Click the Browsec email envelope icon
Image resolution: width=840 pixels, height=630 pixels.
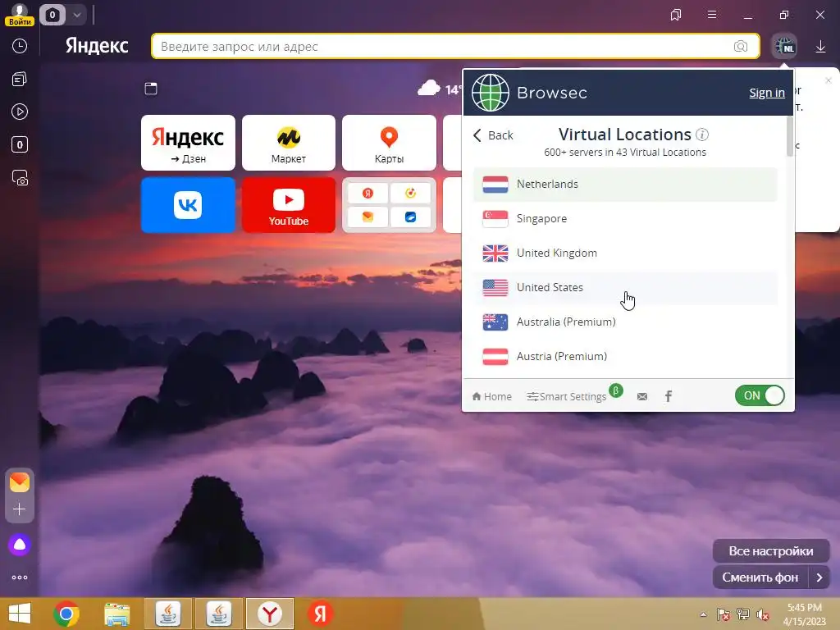coord(642,397)
